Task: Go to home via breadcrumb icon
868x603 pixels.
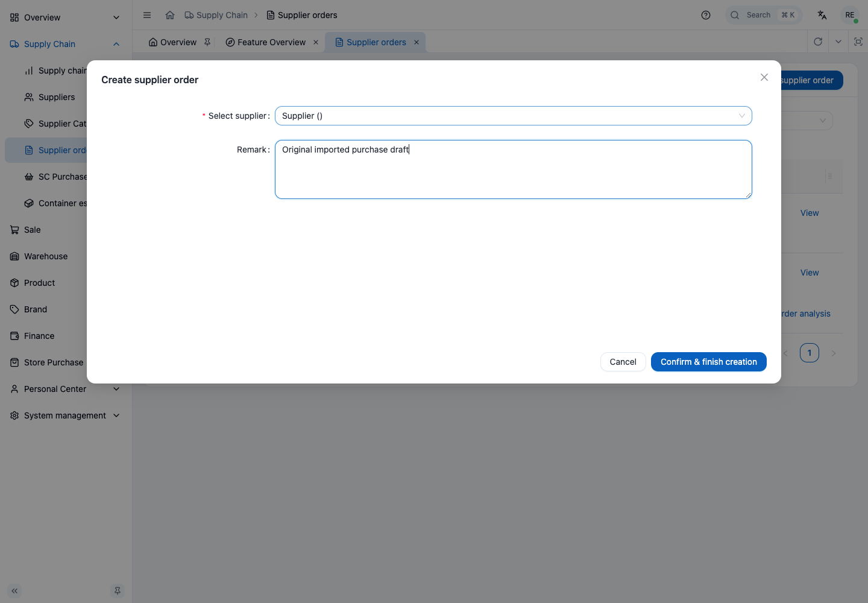Action: pos(170,15)
